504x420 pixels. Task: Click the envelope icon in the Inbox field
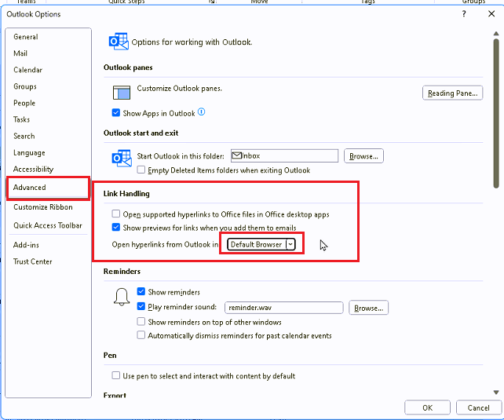(x=236, y=156)
